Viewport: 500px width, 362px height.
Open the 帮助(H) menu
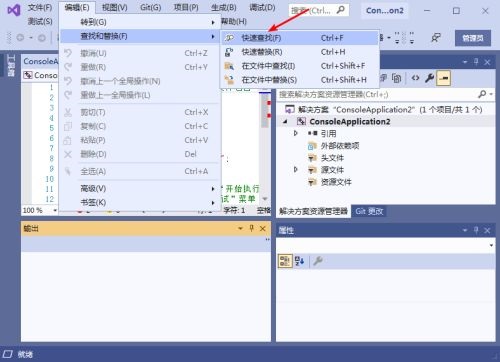(x=234, y=21)
